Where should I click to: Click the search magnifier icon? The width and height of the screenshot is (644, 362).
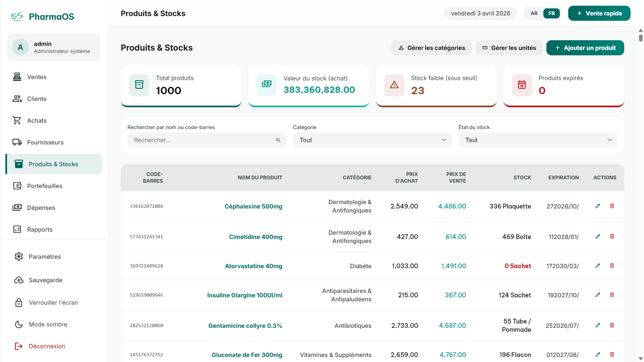point(278,140)
